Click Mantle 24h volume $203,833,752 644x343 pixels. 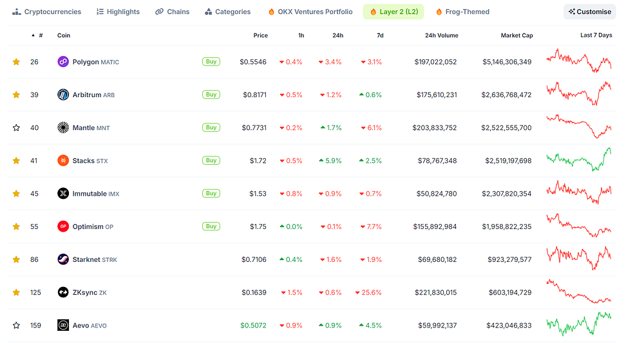pos(435,127)
